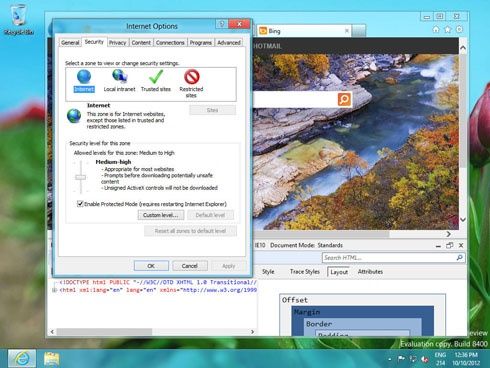Viewport: 490px width, 368px height.
Task: Select the Internet zone globe icon
Action: [x=84, y=77]
